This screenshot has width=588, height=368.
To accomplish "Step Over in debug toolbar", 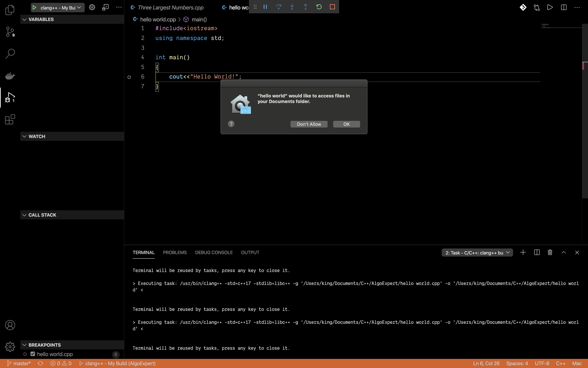I will (x=279, y=7).
